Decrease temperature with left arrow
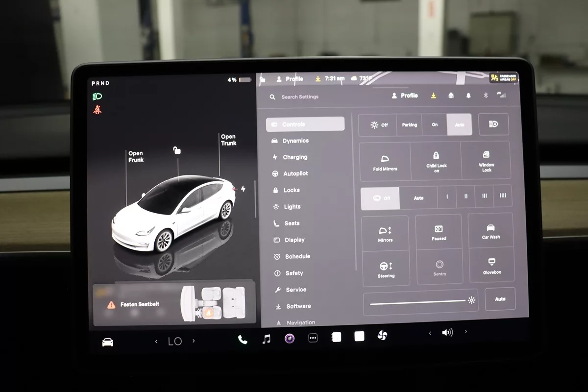Screen dimensions: 588x392 pyautogui.click(x=156, y=342)
